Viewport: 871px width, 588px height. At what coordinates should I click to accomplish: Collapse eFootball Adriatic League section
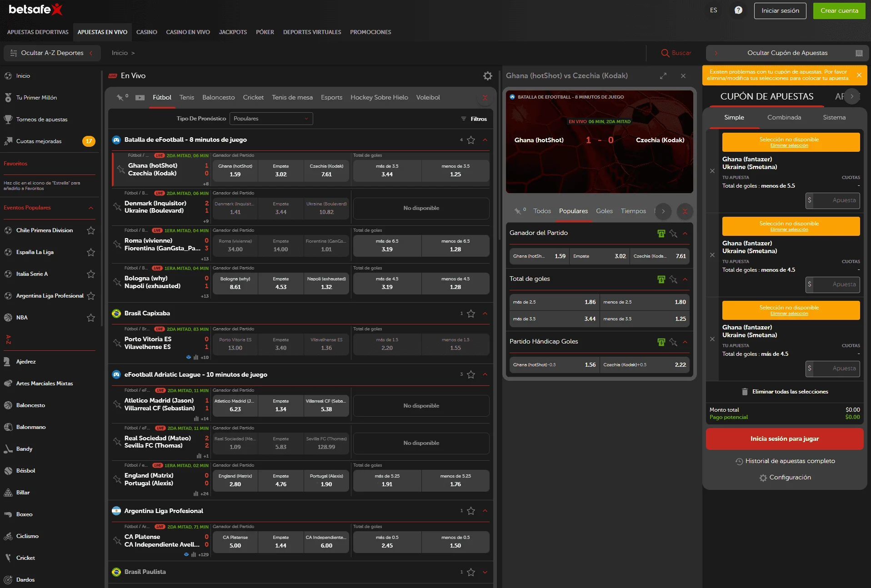(x=485, y=375)
